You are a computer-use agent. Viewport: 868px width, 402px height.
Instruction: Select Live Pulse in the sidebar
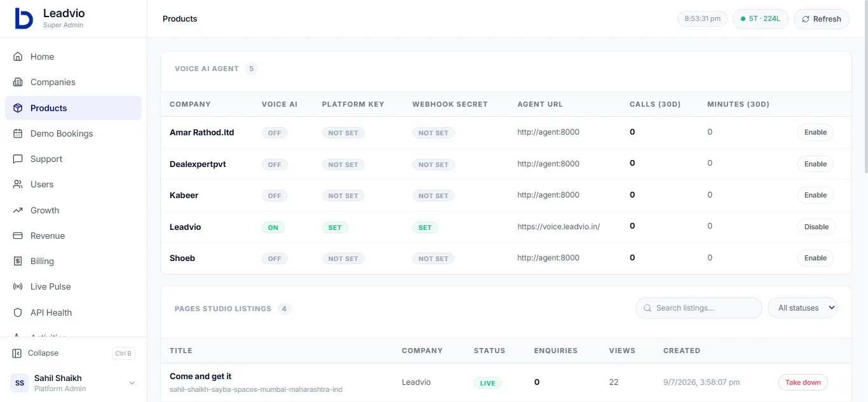pos(73,286)
